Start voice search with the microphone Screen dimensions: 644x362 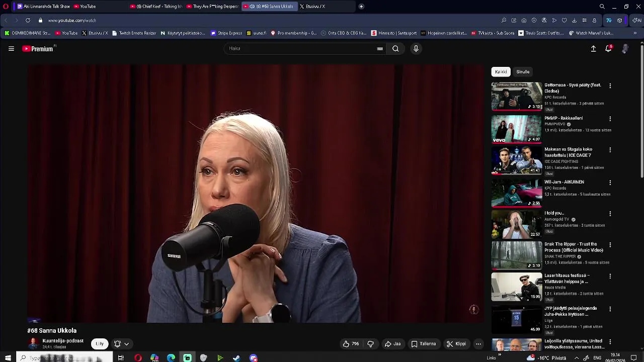(x=416, y=49)
